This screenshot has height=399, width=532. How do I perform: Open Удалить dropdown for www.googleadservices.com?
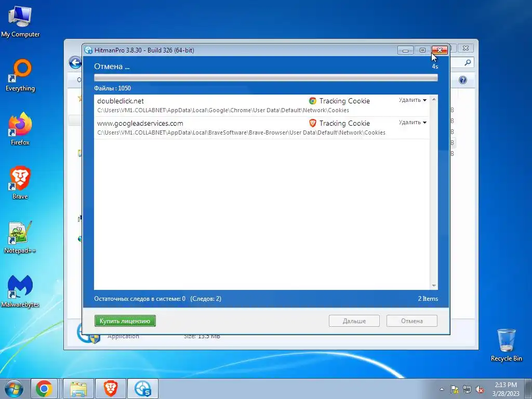pyautogui.click(x=413, y=122)
